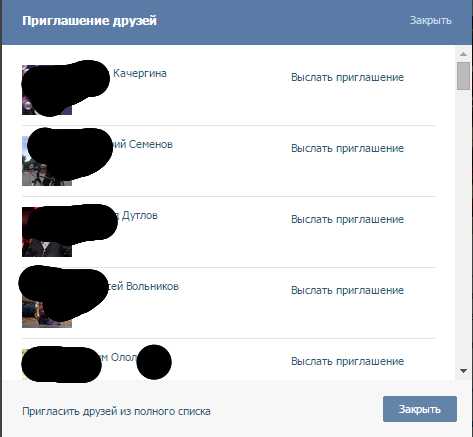The image size is (473, 437).
Task: Click the scrollbar down arrow
Action: click(x=463, y=371)
